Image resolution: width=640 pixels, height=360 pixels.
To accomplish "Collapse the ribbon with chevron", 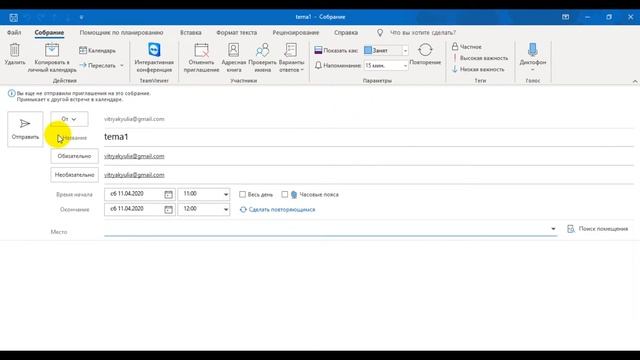I will point(635,82).
